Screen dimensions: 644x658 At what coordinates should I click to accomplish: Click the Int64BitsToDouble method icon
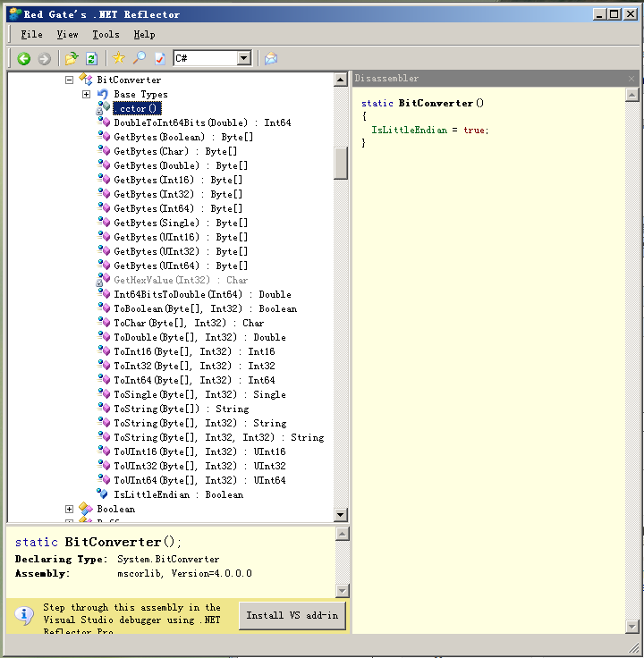point(104,294)
